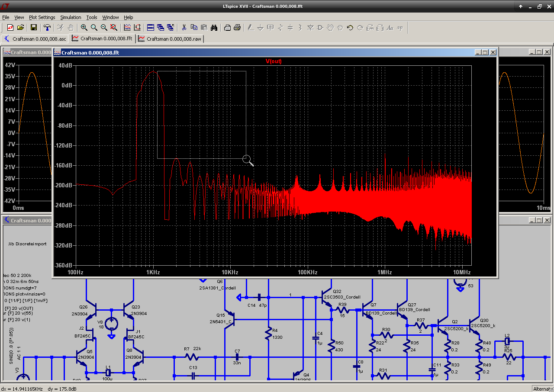Place inductor component tool
The height and width of the screenshot is (392, 554).
pyautogui.click(x=300, y=28)
